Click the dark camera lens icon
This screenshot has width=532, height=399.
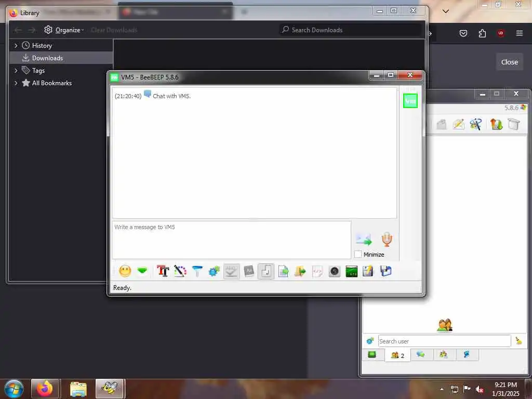334,271
